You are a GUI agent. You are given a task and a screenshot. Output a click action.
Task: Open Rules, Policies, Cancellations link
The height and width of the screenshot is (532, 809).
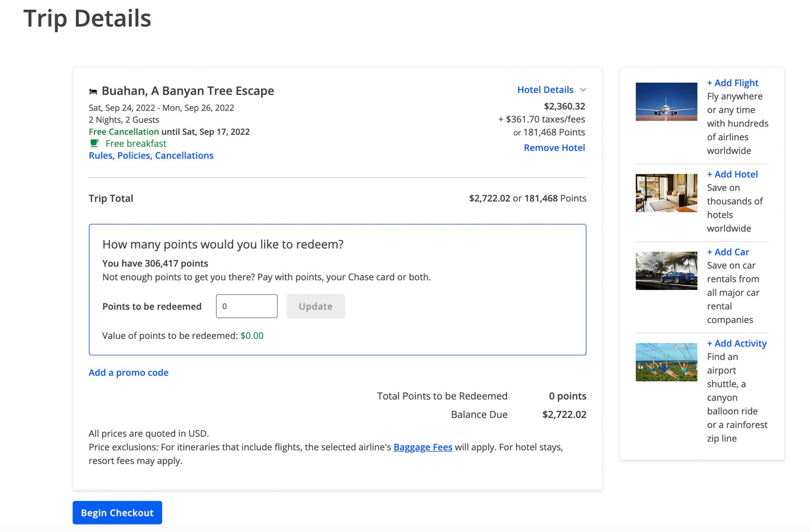(151, 156)
